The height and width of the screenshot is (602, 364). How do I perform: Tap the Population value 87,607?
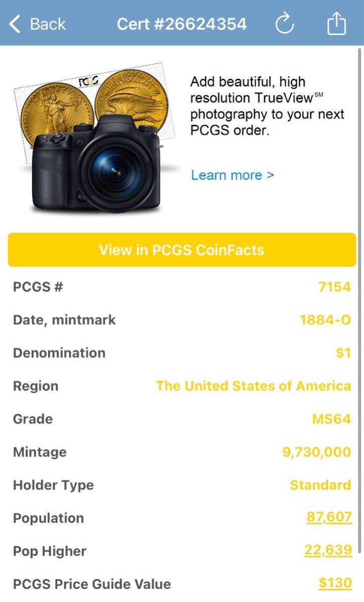tap(329, 518)
